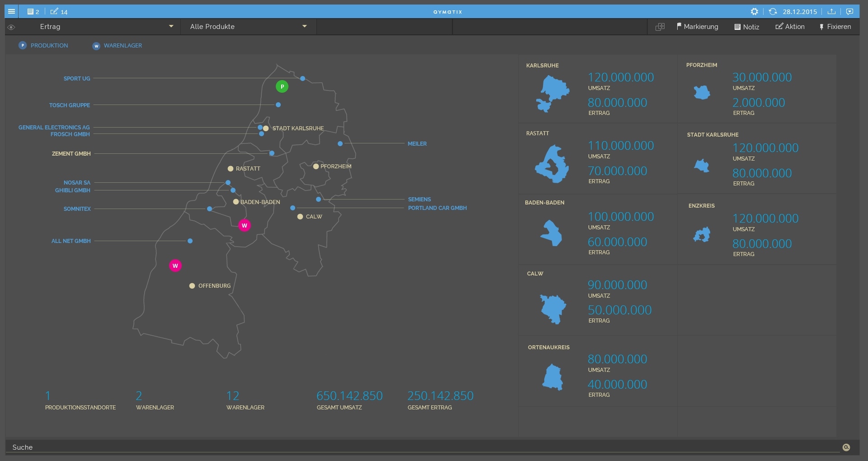Open settings gear in top bar
Viewport: 868px width, 461px height.
pyautogui.click(x=754, y=12)
